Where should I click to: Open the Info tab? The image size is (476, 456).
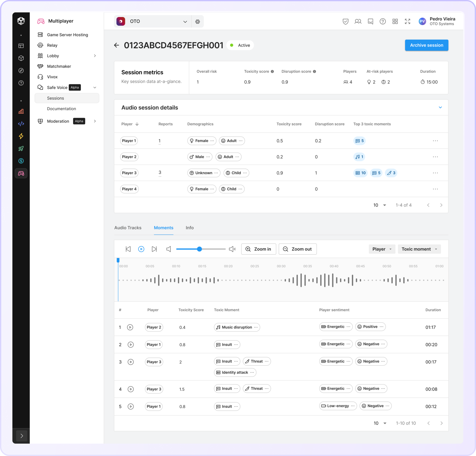pyautogui.click(x=190, y=228)
